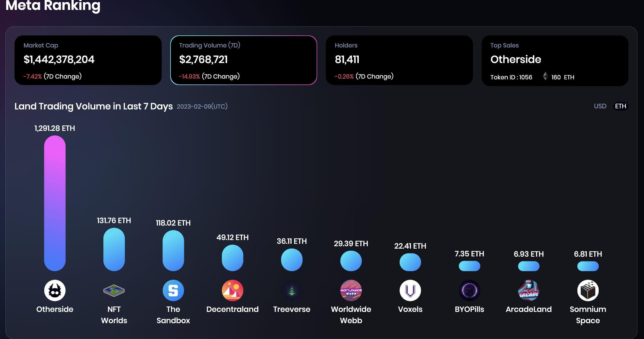Switch chart currency to ETH
The width and height of the screenshot is (644, 339).
pos(620,106)
